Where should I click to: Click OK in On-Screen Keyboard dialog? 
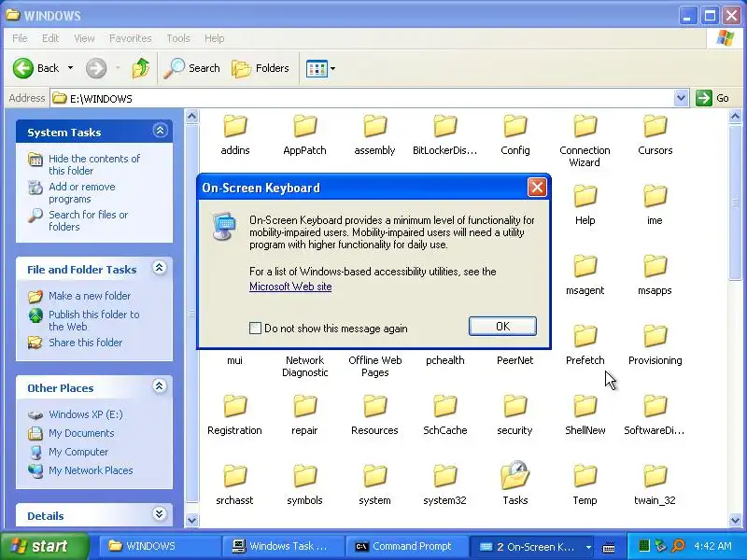502,326
